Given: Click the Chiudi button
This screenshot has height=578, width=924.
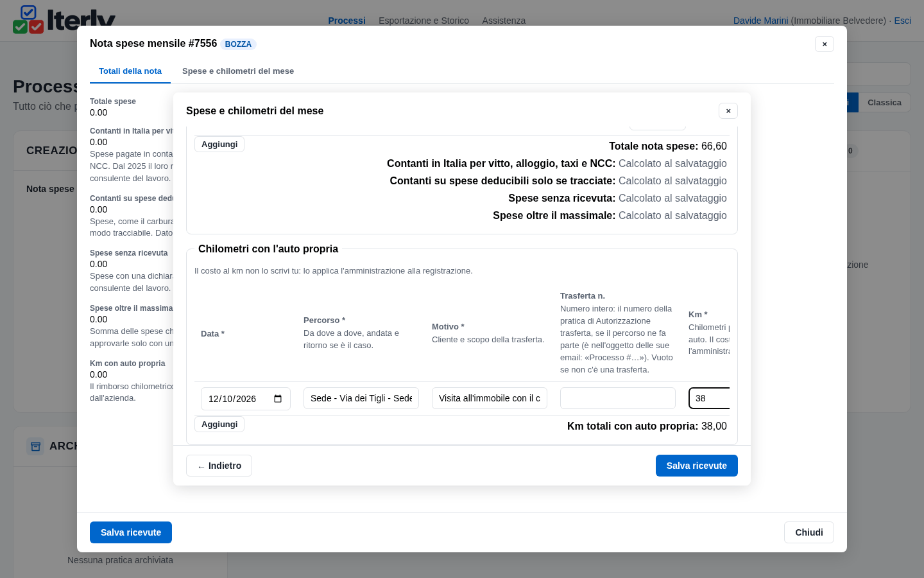Looking at the screenshot, I should (809, 532).
